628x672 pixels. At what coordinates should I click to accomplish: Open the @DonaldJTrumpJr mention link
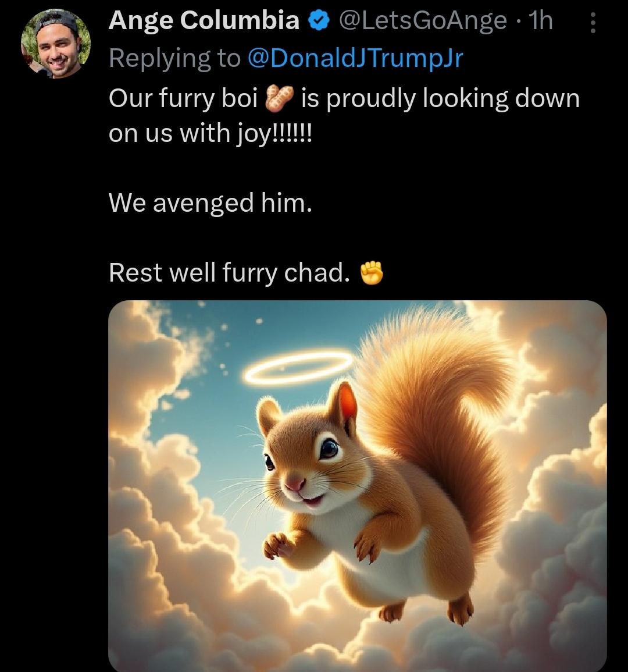355,58
